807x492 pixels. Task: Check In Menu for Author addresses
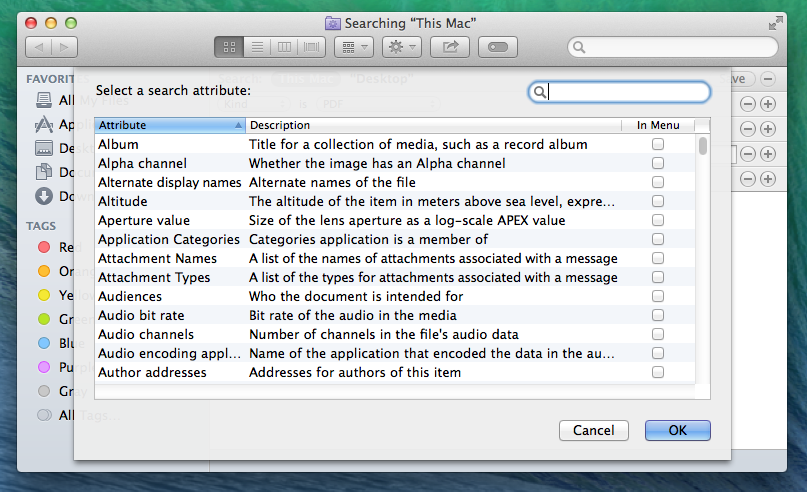[x=658, y=372]
